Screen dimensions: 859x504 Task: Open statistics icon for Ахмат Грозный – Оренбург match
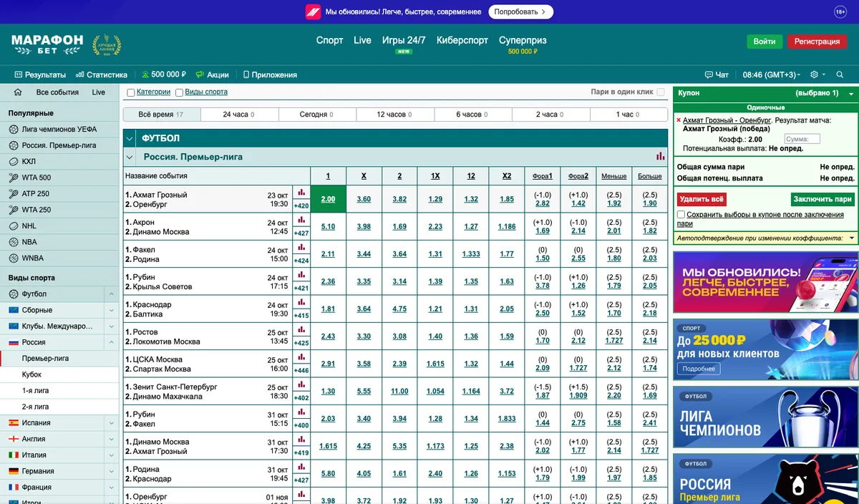click(x=301, y=193)
